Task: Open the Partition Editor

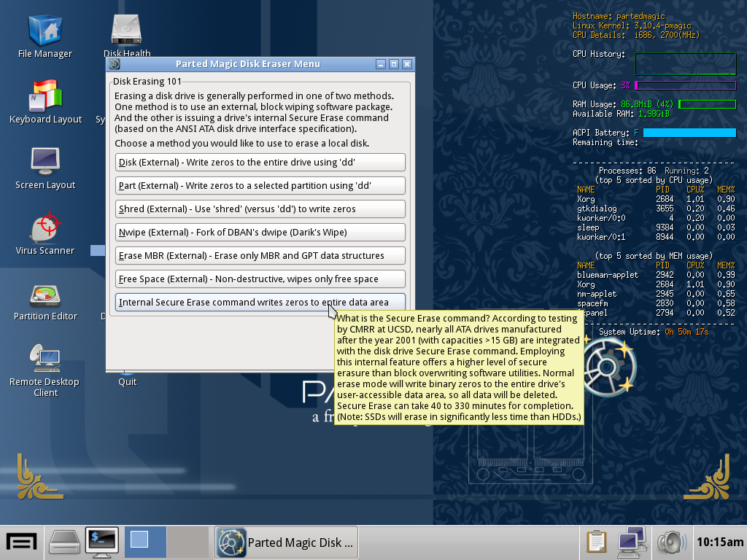Action: coord(44,292)
